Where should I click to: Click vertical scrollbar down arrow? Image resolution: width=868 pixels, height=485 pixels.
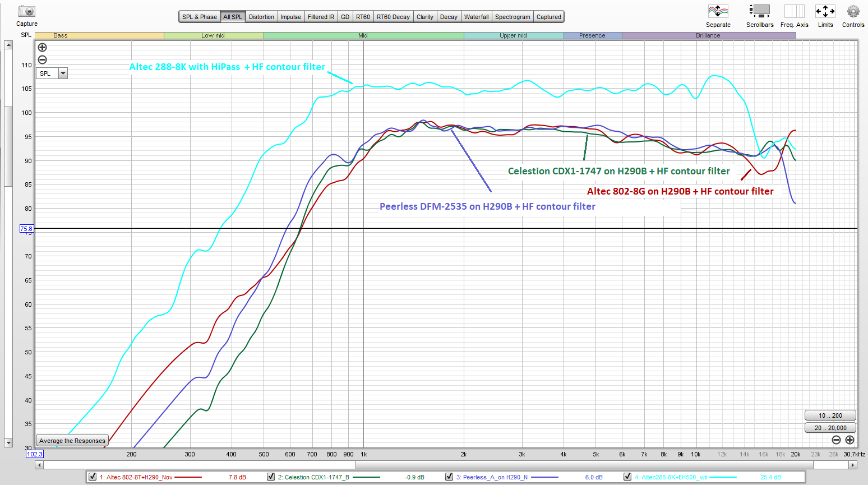click(8, 443)
